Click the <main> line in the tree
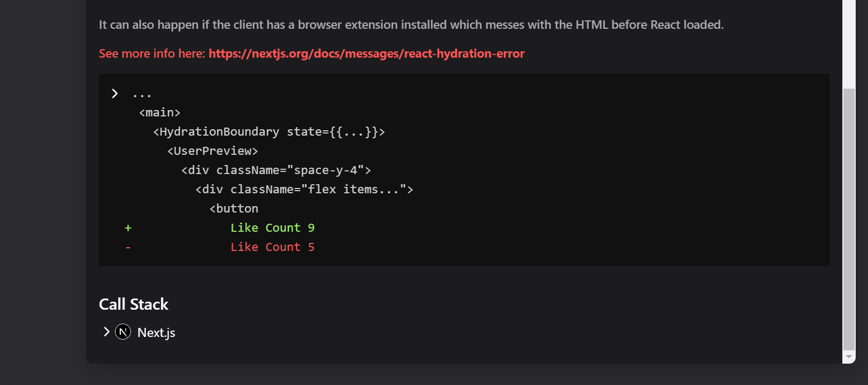The height and width of the screenshot is (385, 868). [x=160, y=113]
